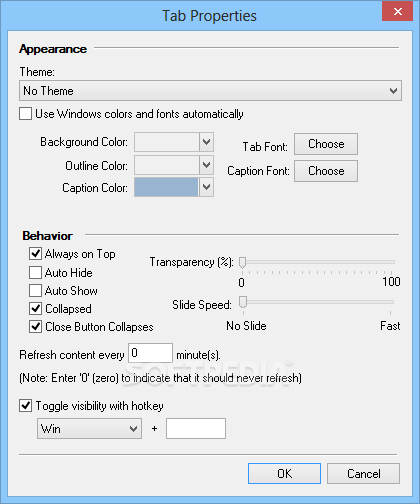Screen dimensions: 420x504
Task: Click the Transparency slider handle
Action: point(243,263)
